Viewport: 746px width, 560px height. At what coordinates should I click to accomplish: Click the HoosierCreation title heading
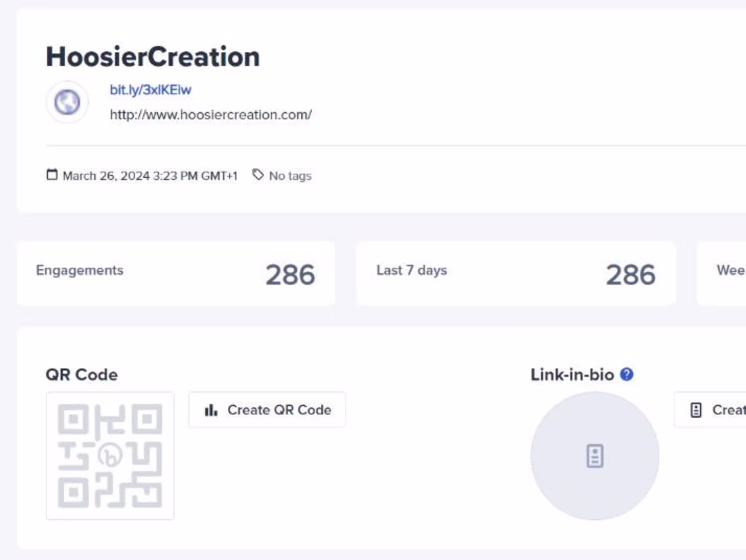153,57
